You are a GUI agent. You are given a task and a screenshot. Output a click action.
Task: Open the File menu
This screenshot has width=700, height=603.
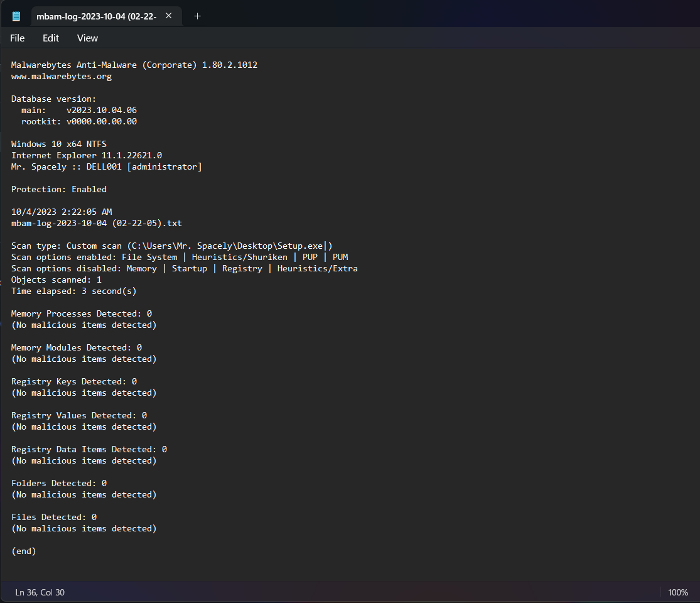pyautogui.click(x=18, y=38)
